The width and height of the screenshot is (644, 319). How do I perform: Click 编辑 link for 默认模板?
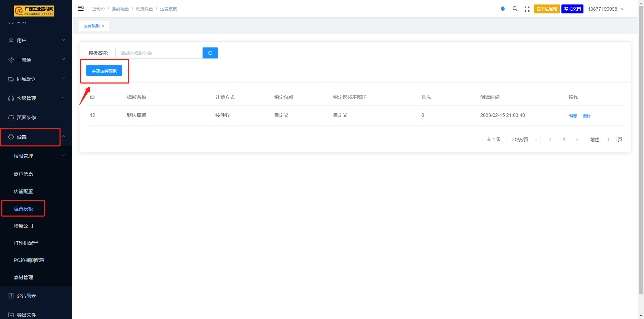573,116
